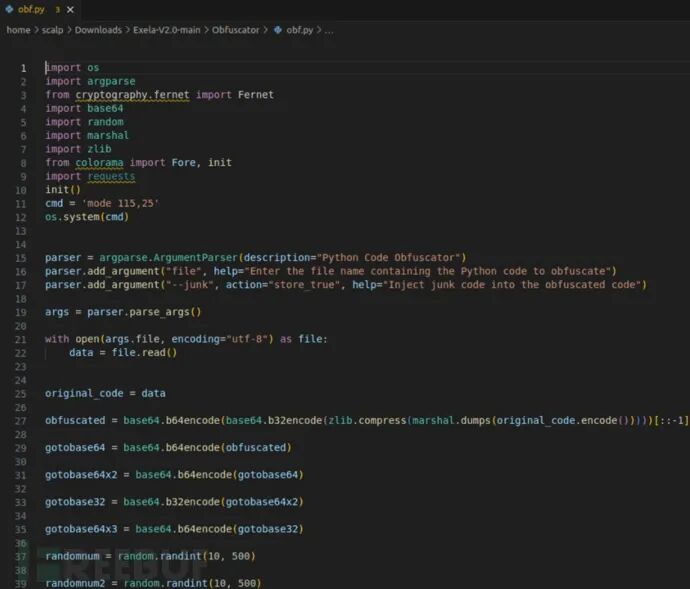Click the "--junk" argument string

tap(192, 285)
